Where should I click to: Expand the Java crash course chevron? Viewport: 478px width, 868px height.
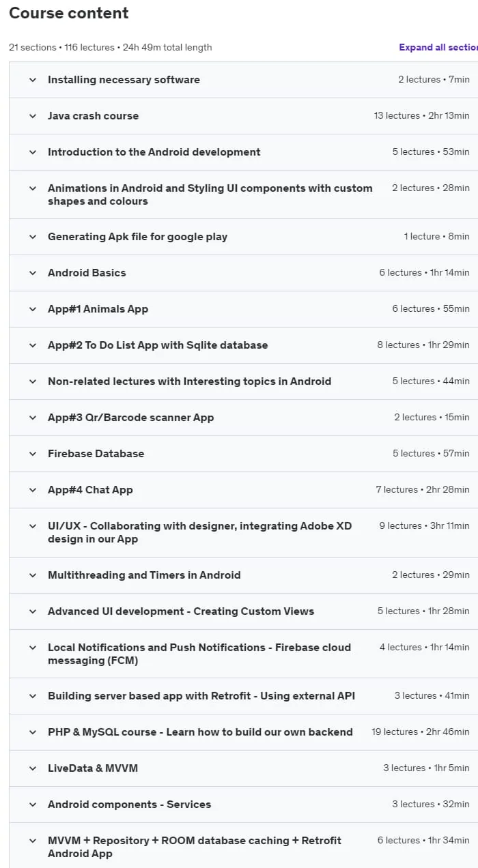pos(32,116)
